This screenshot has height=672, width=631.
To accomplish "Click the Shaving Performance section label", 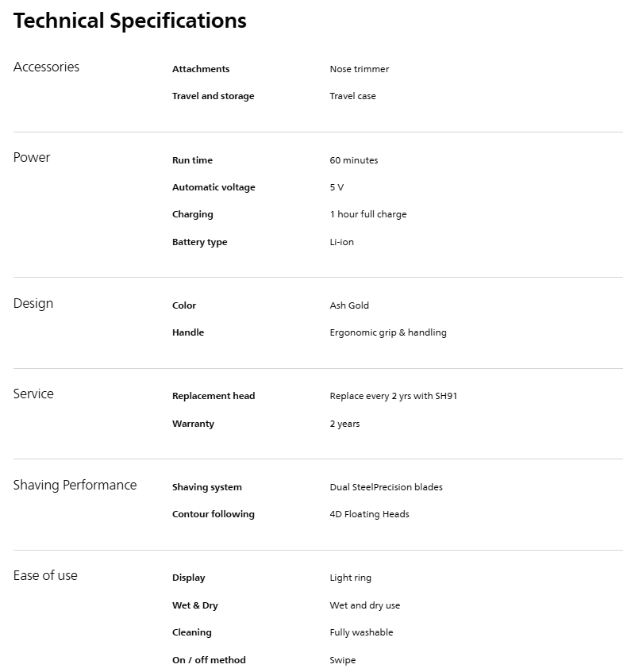I will pyautogui.click(x=75, y=486).
